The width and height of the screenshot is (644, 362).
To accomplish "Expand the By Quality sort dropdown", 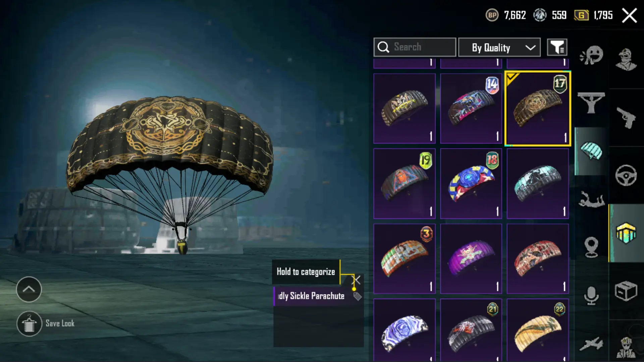I will 499,47.
